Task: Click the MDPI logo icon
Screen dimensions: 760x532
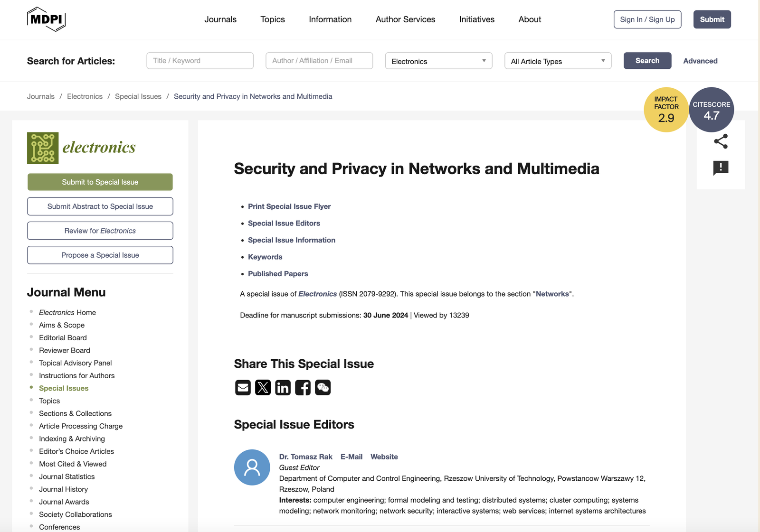Action: pyautogui.click(x=46, y=19)
